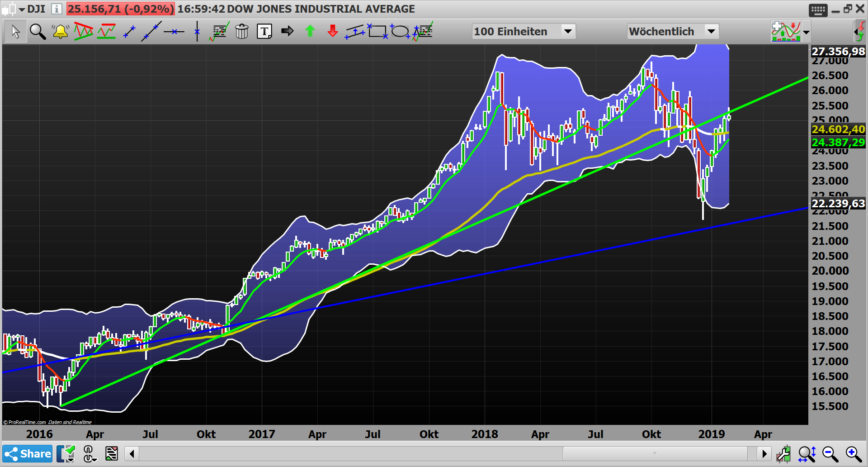Click the 22.239,63 lower band price label
Viewport: 868px width, 467px height.
838,204
